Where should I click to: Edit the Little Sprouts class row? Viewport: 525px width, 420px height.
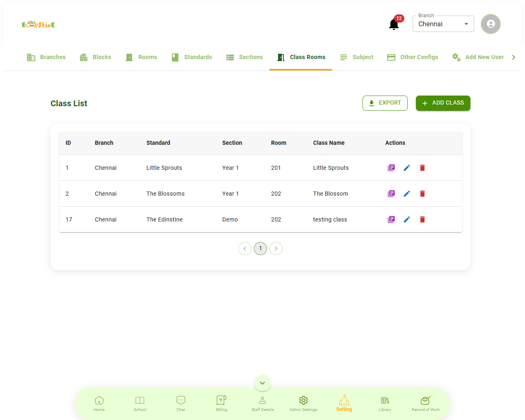point(407,168)
